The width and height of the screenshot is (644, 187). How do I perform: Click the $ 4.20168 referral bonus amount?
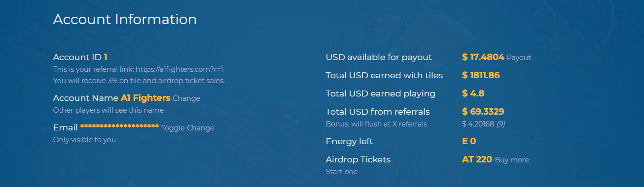coord(478,124)
